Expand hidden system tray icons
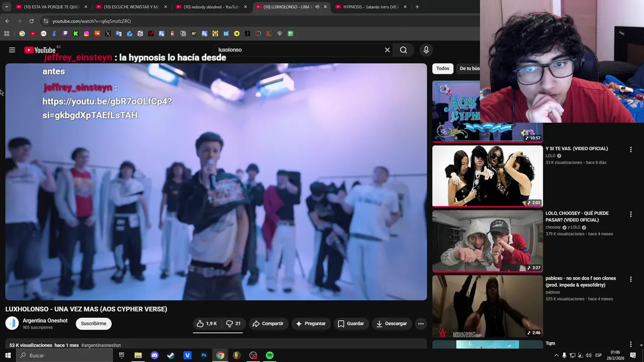The width and height of the screenshot is (644, 362). (x=556, y=355)
